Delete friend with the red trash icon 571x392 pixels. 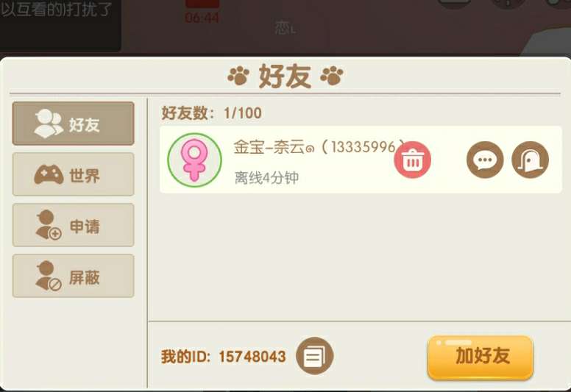click(x=412, y=160)
